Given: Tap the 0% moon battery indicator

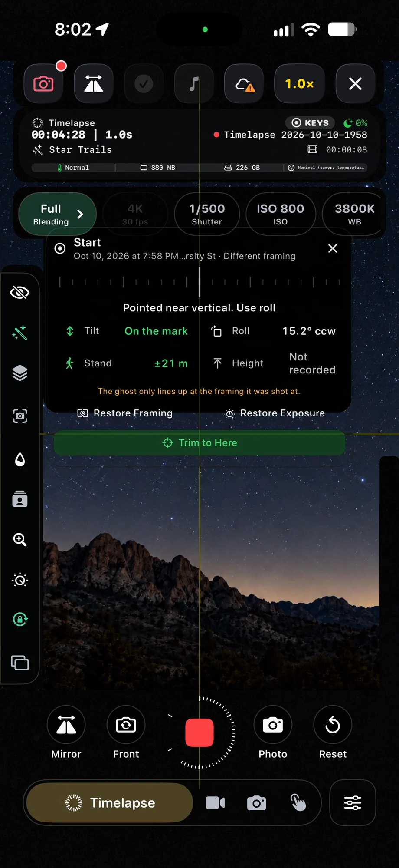Looking at the screenshot, I should 355,123.
